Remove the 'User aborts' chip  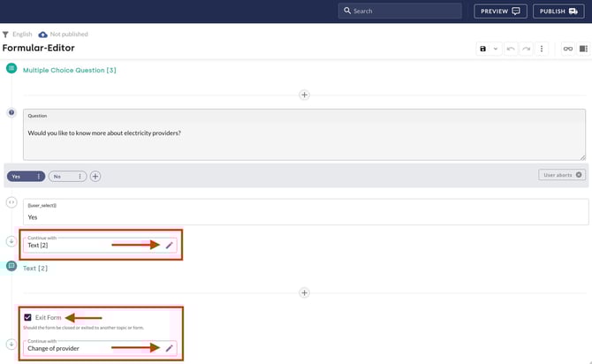click(x=580, y=175)
